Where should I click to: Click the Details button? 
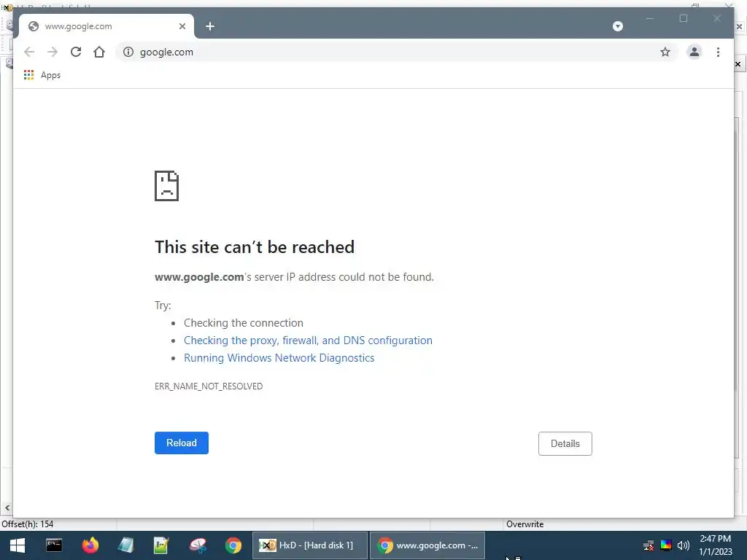[565, 443]
